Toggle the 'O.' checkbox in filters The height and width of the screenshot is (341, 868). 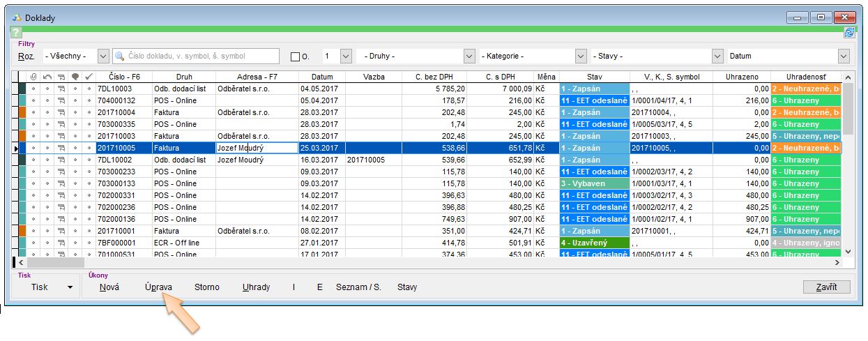coord(295,56)
